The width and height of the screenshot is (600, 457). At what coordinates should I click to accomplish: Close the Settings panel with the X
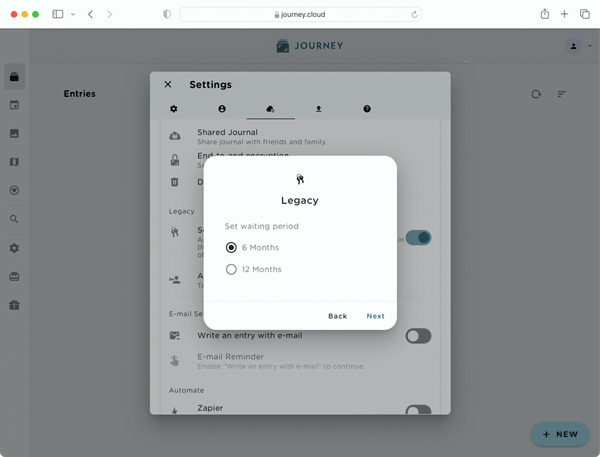pos(168,85)
